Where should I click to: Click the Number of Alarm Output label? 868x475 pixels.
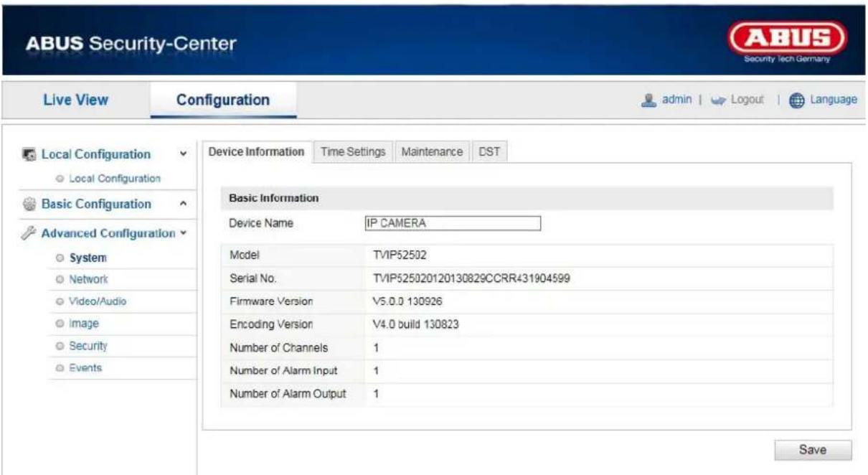[288, 394]
